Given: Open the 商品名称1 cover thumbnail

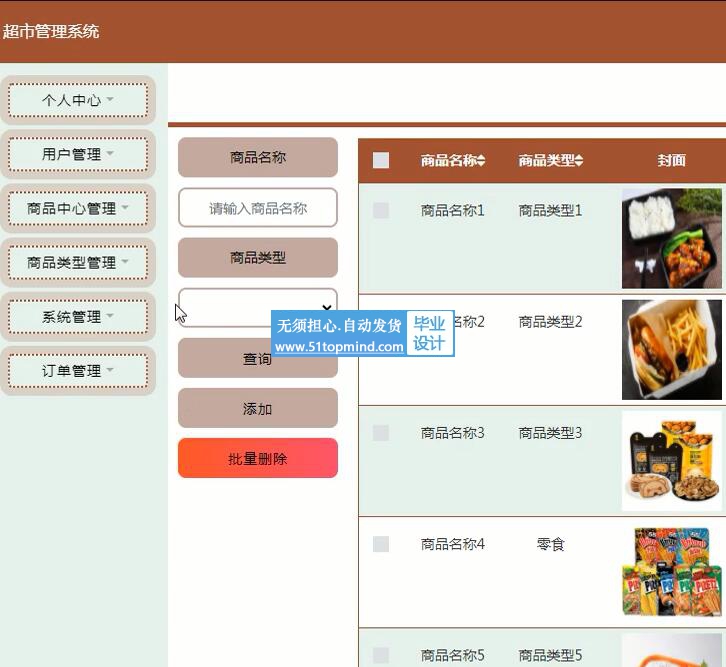Looking at the screenshot, I should [672, 238].
